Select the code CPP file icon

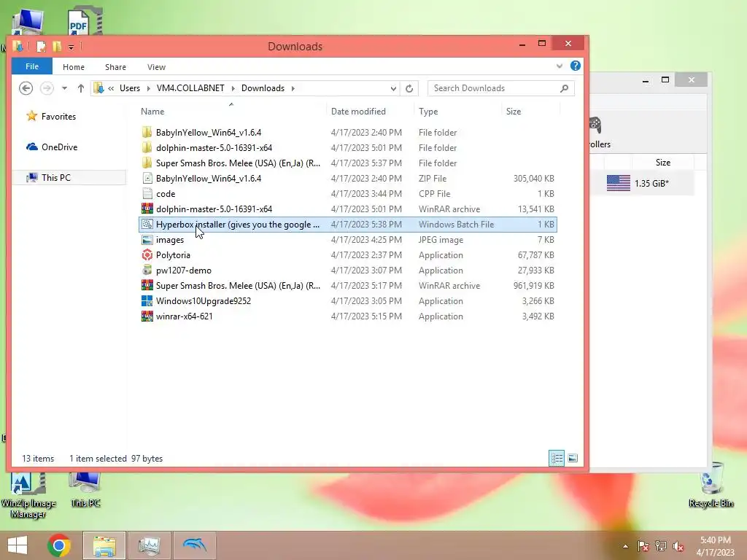[147, 193]
